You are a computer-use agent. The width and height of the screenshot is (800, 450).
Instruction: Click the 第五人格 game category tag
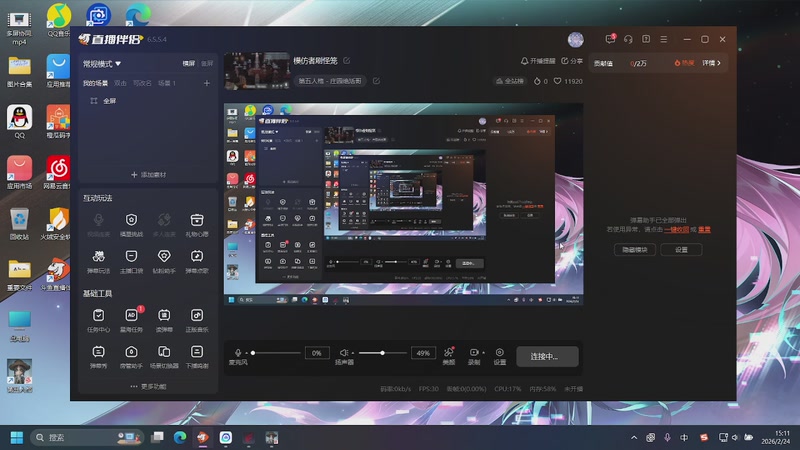330,81
